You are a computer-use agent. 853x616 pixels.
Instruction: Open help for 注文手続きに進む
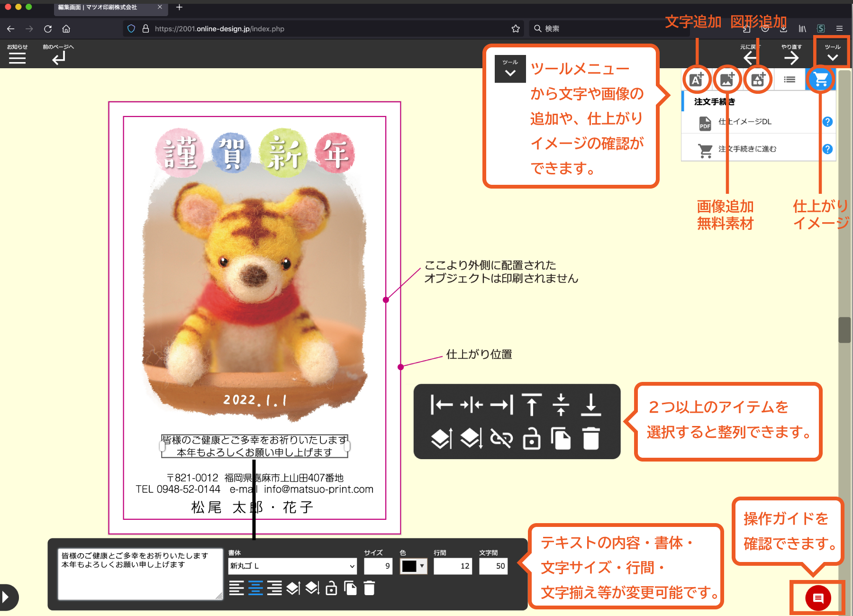tap(827, 149)
